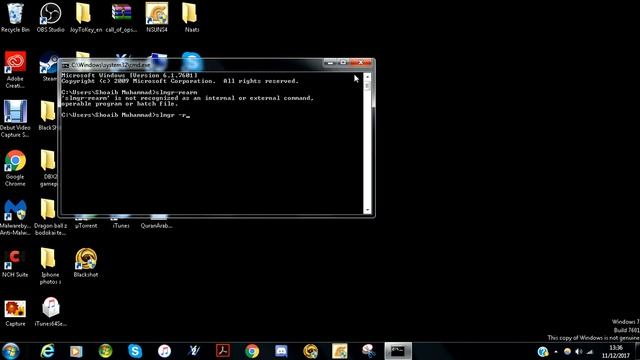Click the NSUNS4 icon in the taskbar
The height and width of the screenshot is (360, 640).
(x=340, y=351)
